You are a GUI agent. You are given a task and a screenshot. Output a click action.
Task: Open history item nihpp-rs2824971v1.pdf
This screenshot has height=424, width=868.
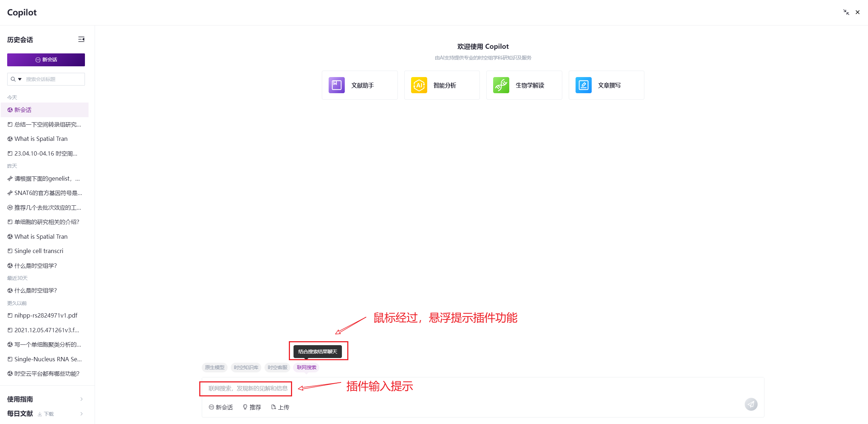click(46, 315)
